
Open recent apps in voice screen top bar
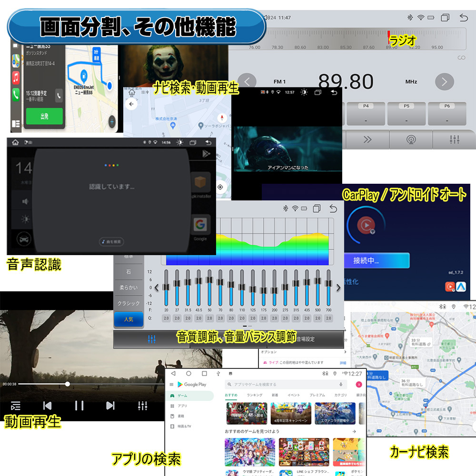point(193,142)
